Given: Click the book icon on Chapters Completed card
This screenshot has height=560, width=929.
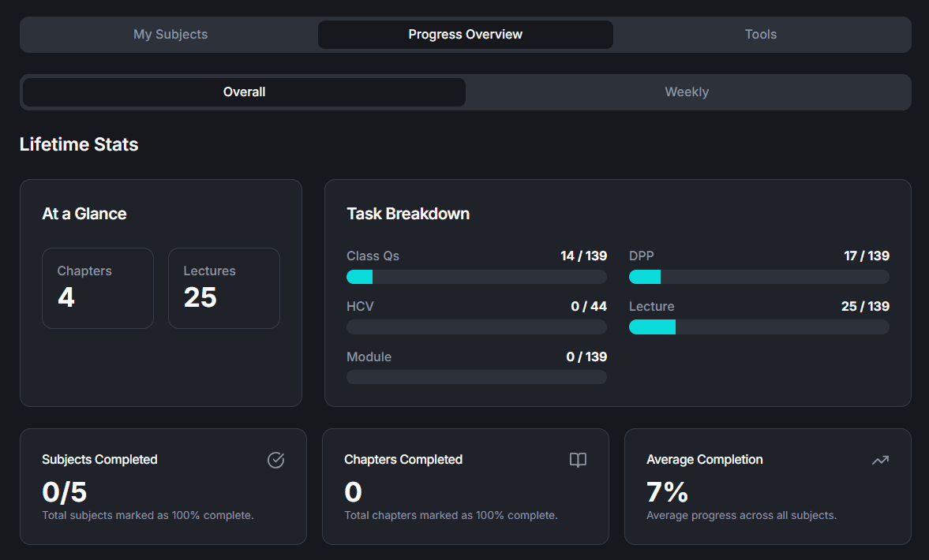Looking at the screenshot, I should coord(578,460).
